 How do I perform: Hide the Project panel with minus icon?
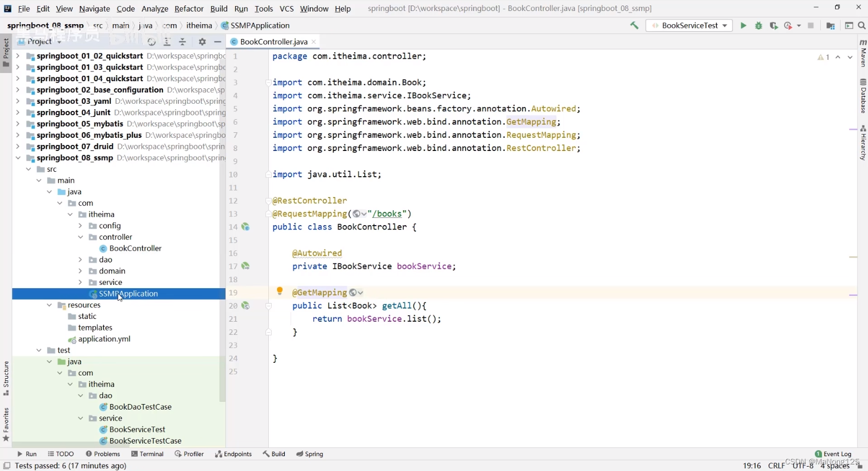pyautogui.click(x=217, y=42)
